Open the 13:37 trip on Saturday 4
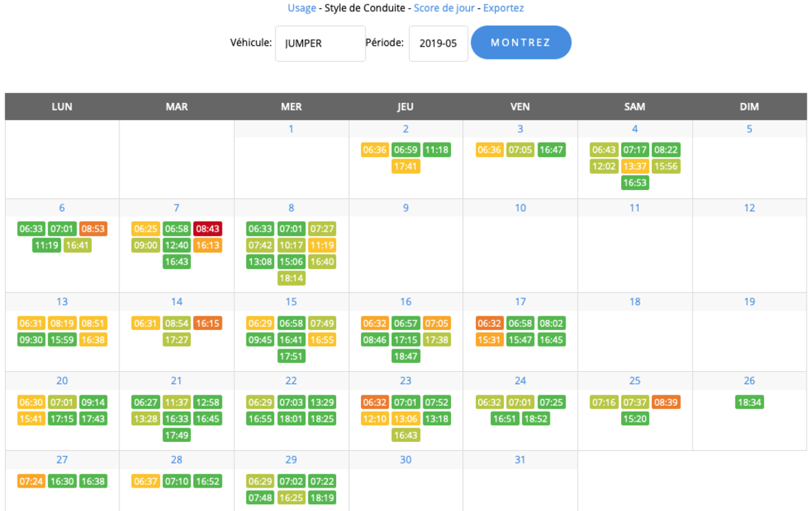Viewport: 812px width, 511px height. (635, 166)
